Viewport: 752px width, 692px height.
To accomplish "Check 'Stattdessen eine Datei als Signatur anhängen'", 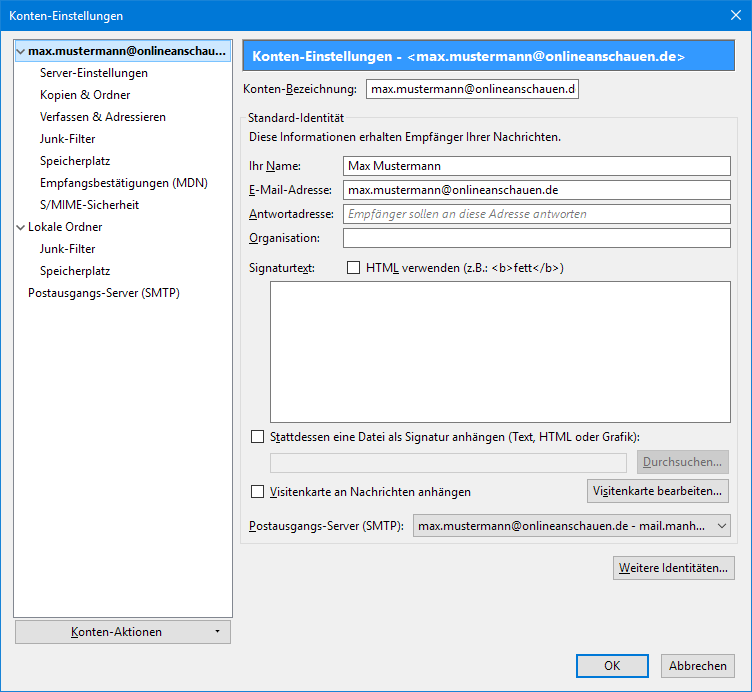I will pyautogui.click(x=258, y=437).
